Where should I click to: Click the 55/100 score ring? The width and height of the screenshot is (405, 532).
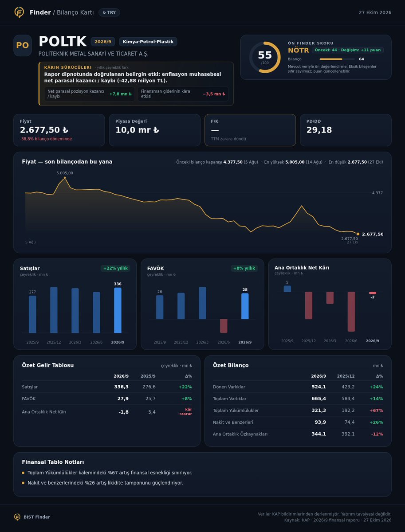[x=265, y=57]
